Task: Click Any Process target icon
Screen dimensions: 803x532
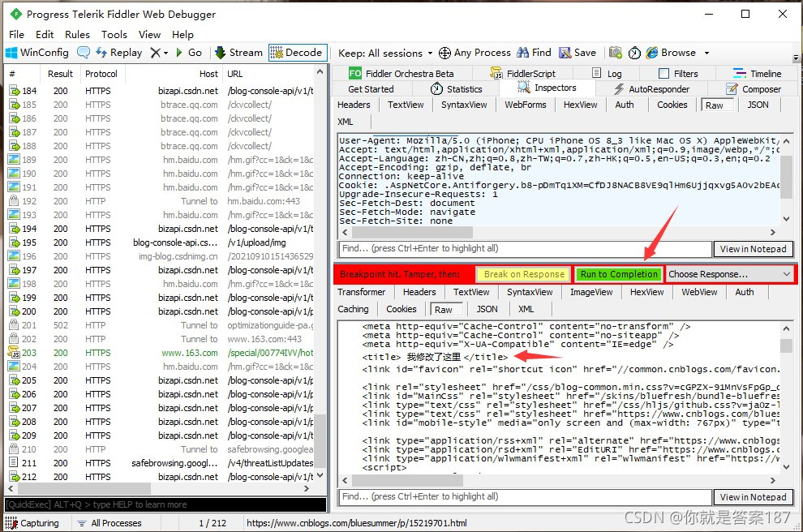Action: click(x=444, y=53)
